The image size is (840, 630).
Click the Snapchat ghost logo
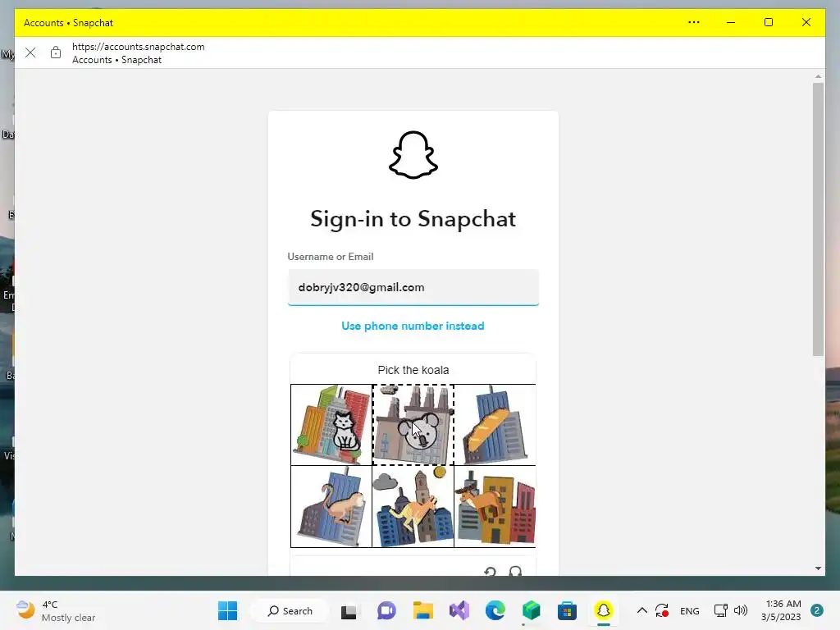[413, 155]
